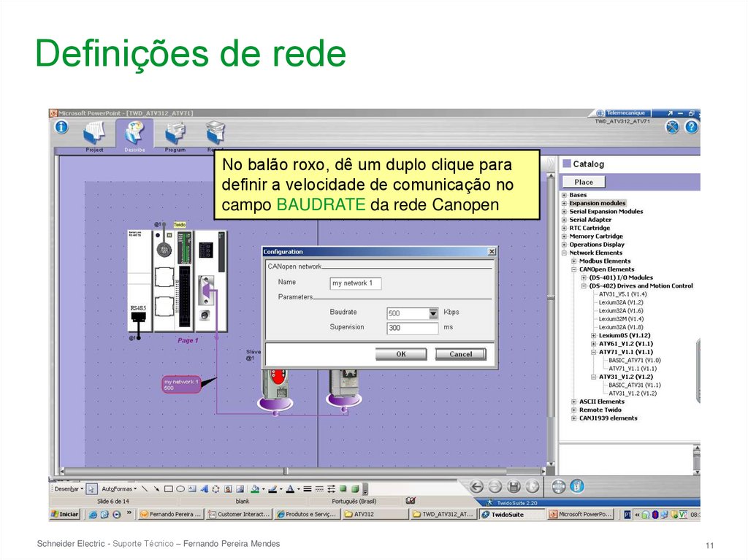Click the RS485 serial port connector
Image resolution: width=748 pixels, height=560 pixels.
(138, 317)
